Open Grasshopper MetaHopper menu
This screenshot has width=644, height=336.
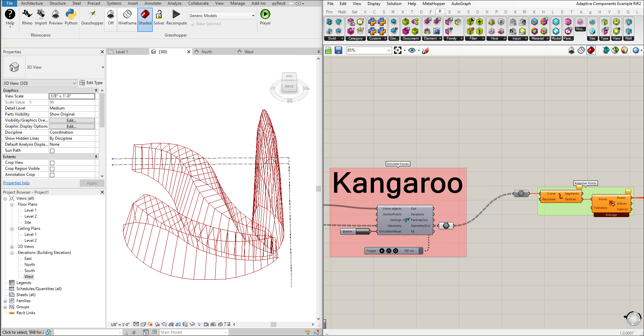(434, 4)
